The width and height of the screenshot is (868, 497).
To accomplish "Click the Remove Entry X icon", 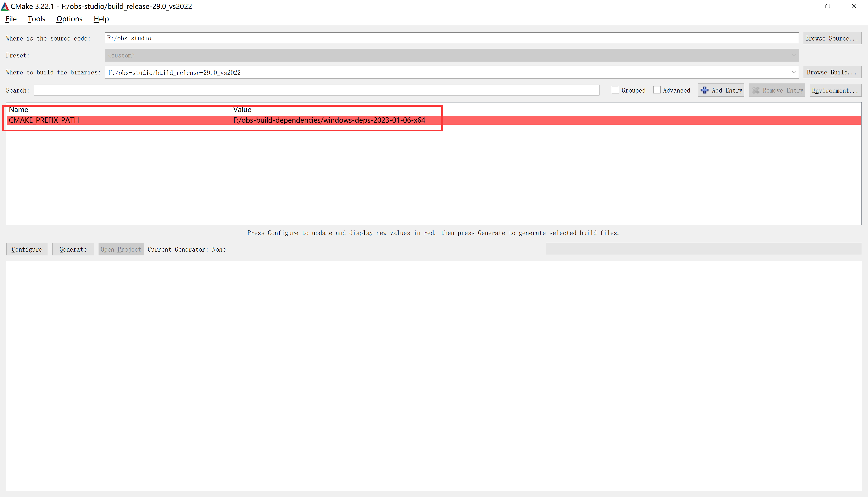I will click(x=756, y=90).
